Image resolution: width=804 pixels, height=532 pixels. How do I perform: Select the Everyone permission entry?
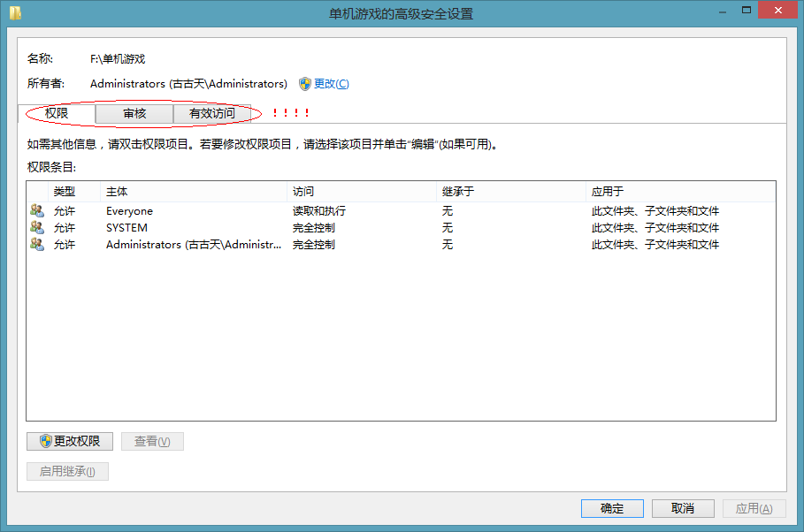[x=401, y=210]
